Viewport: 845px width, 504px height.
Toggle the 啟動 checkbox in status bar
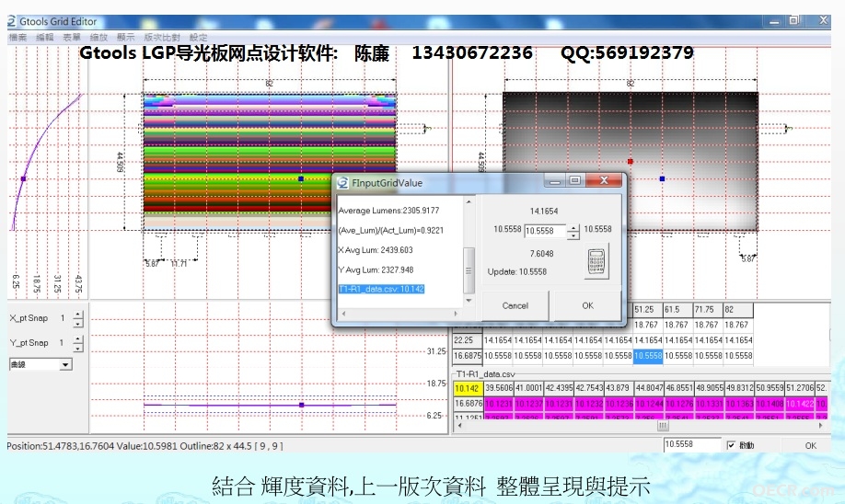click(731, 445)
